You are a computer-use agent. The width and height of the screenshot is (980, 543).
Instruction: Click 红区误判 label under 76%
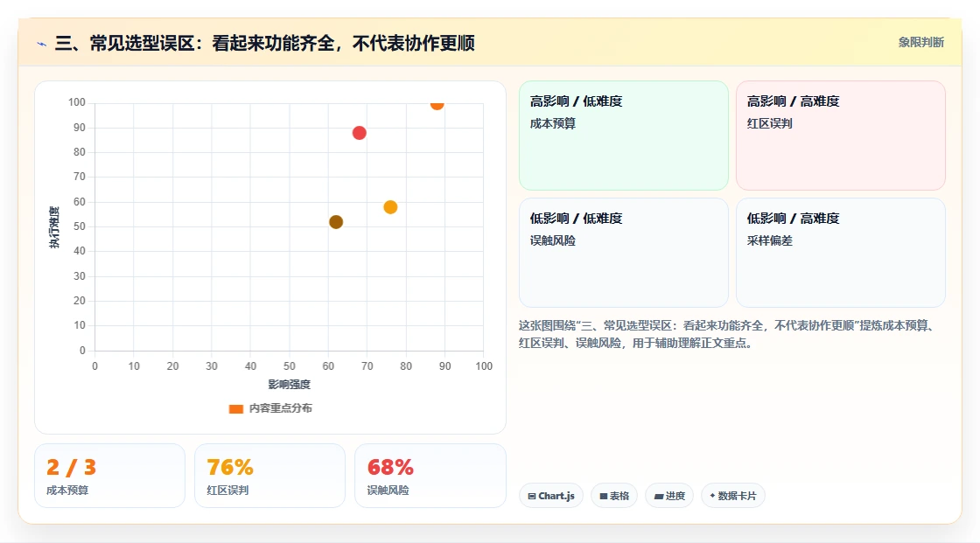click(x=227, y=491)
